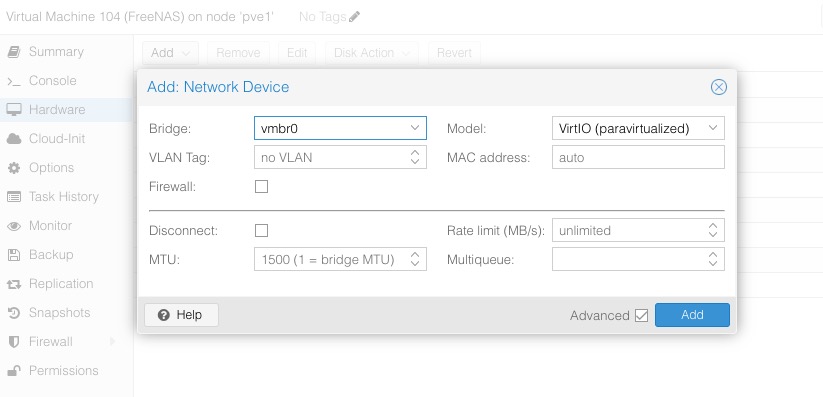823x397 pixels.
Task: Click the VirtIO model field text
Action: (x=624, y=128)
